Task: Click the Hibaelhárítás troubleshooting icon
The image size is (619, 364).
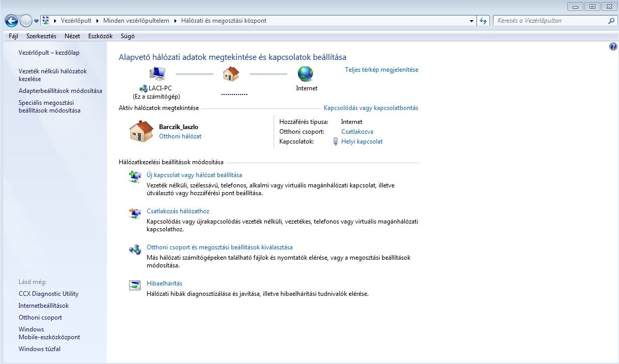Action: click(x=135, y=285)
